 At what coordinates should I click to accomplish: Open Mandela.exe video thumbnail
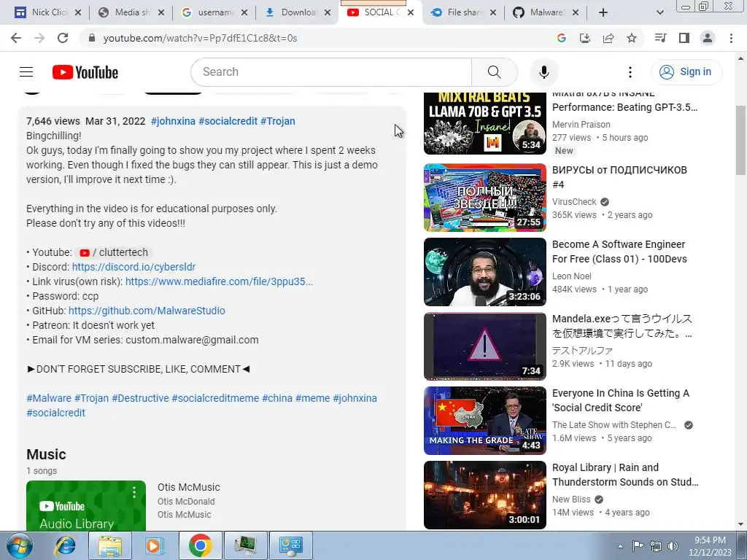(x=484, y=346)
